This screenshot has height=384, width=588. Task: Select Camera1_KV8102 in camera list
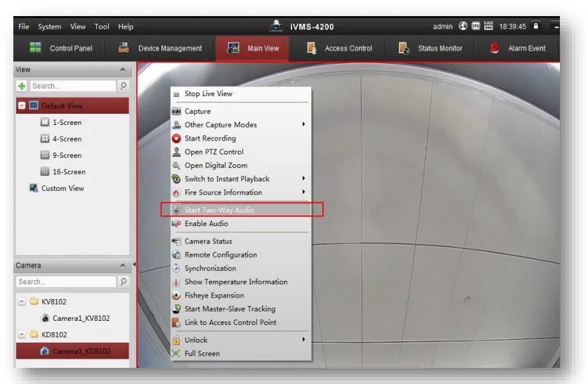(75, 318)
